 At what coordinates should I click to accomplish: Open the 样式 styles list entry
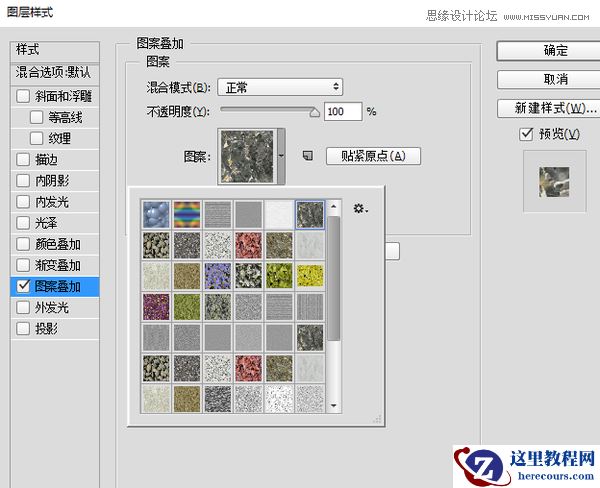[x=55, y=51]
